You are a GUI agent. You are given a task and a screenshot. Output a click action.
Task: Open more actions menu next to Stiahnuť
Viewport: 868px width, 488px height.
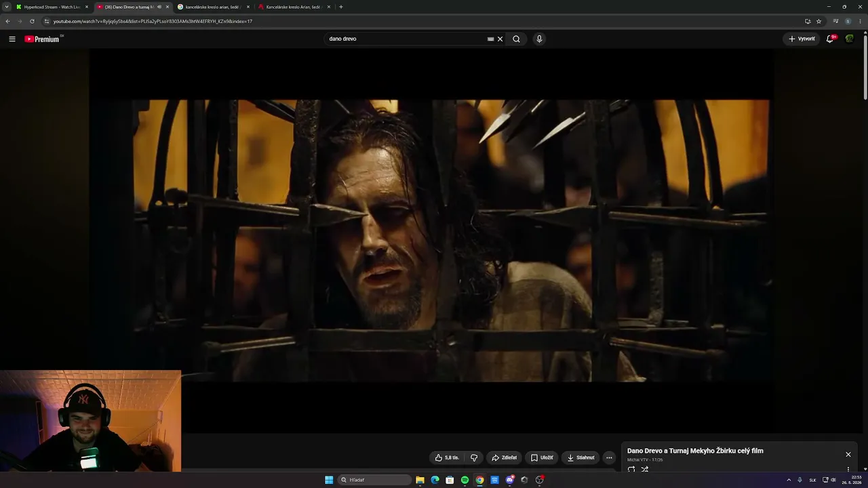click(609, 457)
